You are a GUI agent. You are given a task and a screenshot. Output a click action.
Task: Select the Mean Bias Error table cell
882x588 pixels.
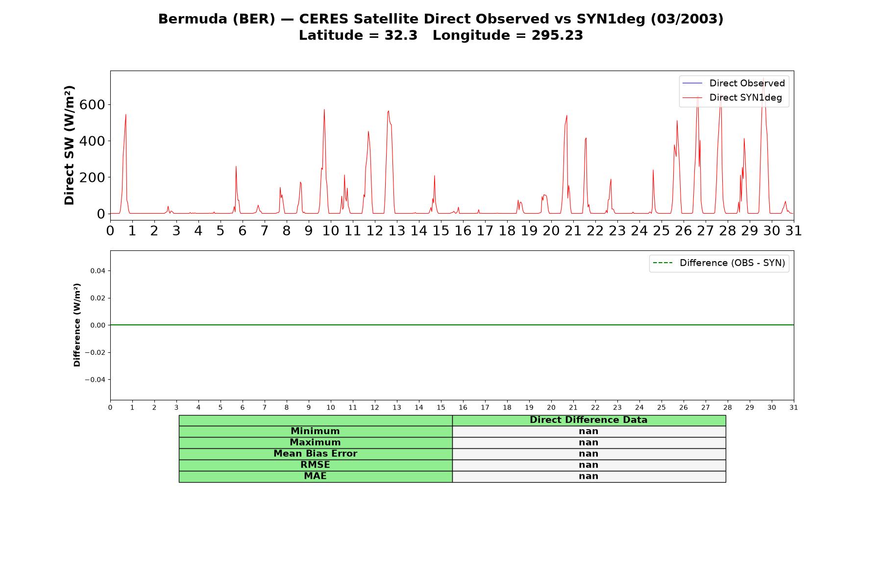[x=315, y=454]
